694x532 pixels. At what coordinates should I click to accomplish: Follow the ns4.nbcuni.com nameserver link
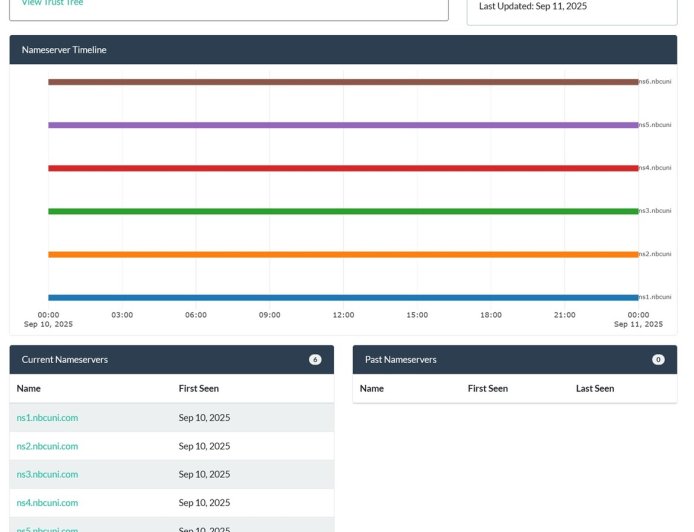[x=47, y=503]
